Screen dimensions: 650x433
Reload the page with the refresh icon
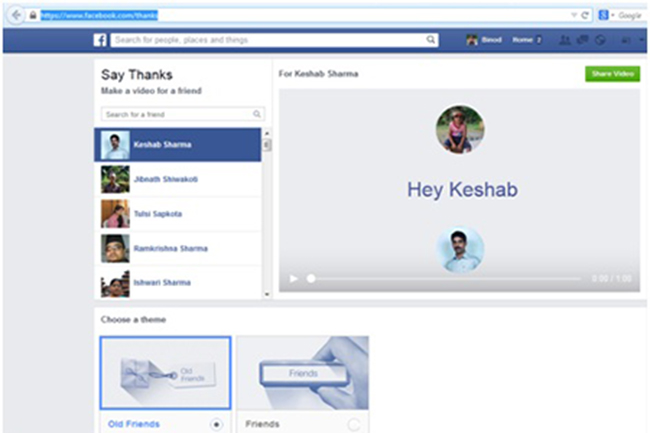585,16
